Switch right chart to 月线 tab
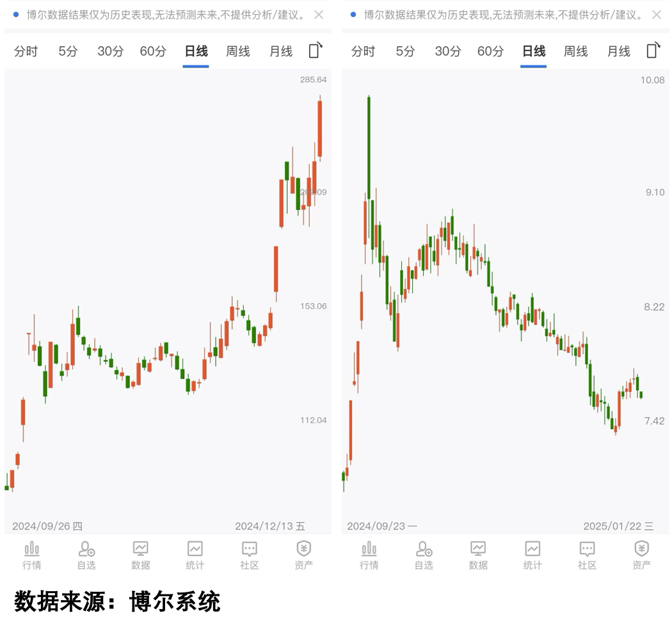 618,51
